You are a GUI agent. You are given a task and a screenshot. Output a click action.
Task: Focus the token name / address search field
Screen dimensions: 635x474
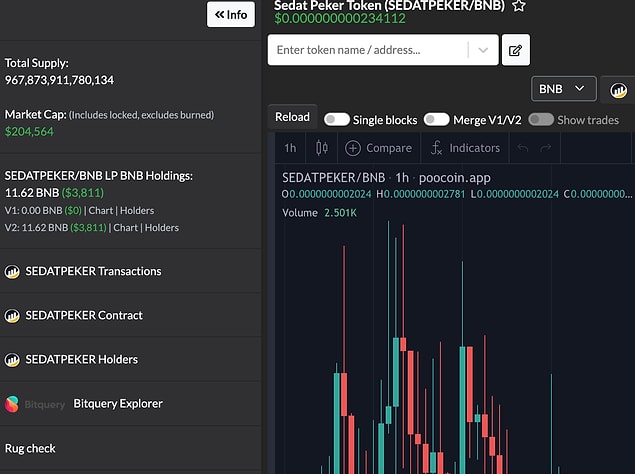click(x=367, y=50)
